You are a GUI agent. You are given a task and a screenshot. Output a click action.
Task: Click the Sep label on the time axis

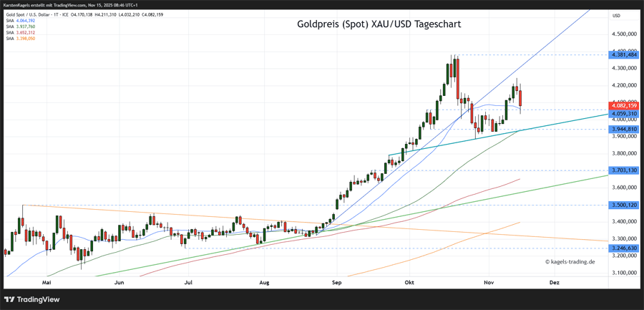point(337,283)
